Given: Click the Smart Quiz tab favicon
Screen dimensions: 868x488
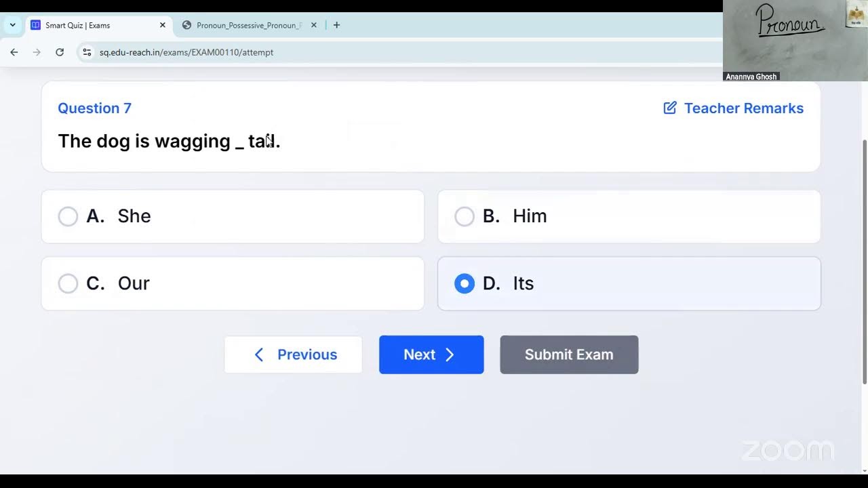Looking at the screenshot, I should 36,25.
